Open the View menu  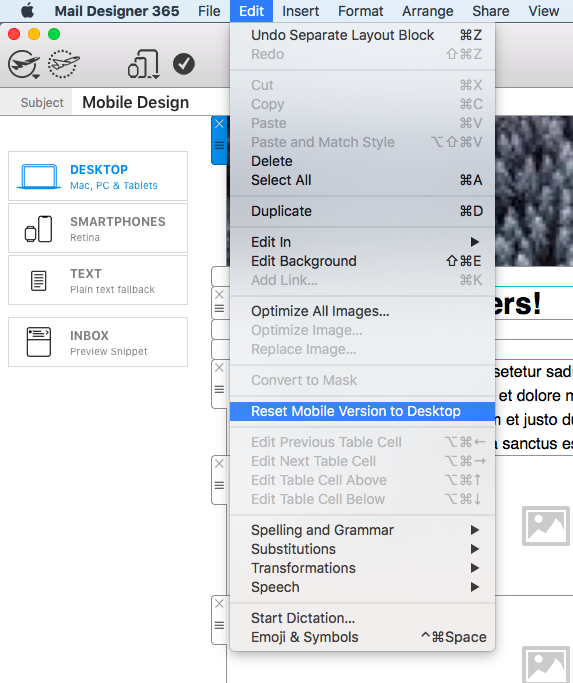543,10
